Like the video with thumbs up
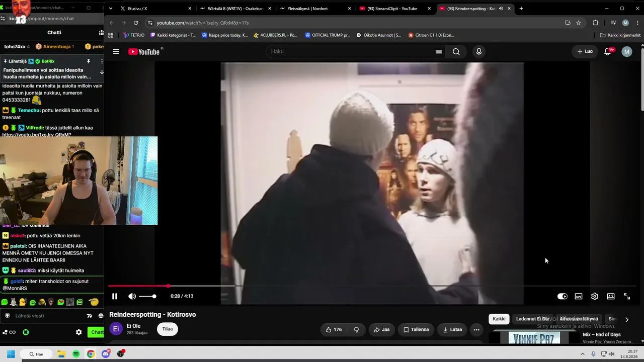644x362 pixels. pyautogui.click(x=334, y=330)
